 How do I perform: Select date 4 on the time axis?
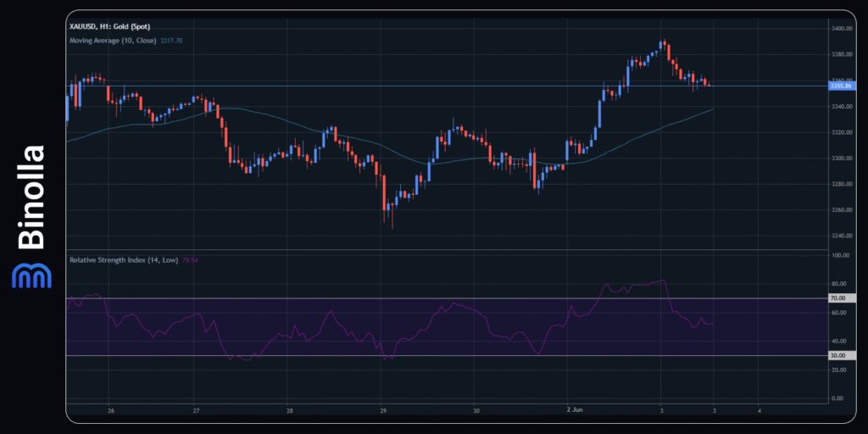[759, 410]
